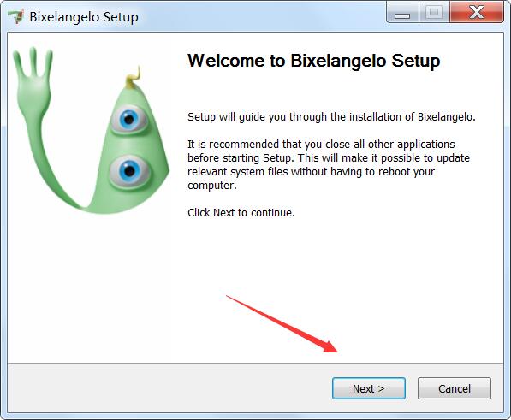The height and width of the screenshot is (420, 511).
Task: Click the greyed-out maximize button
Action: (434, 13)
